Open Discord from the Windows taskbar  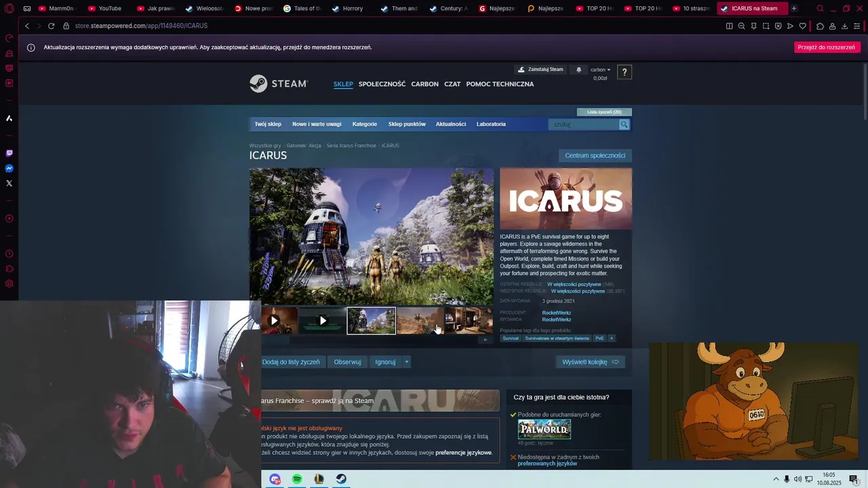(x=275, y=479)
